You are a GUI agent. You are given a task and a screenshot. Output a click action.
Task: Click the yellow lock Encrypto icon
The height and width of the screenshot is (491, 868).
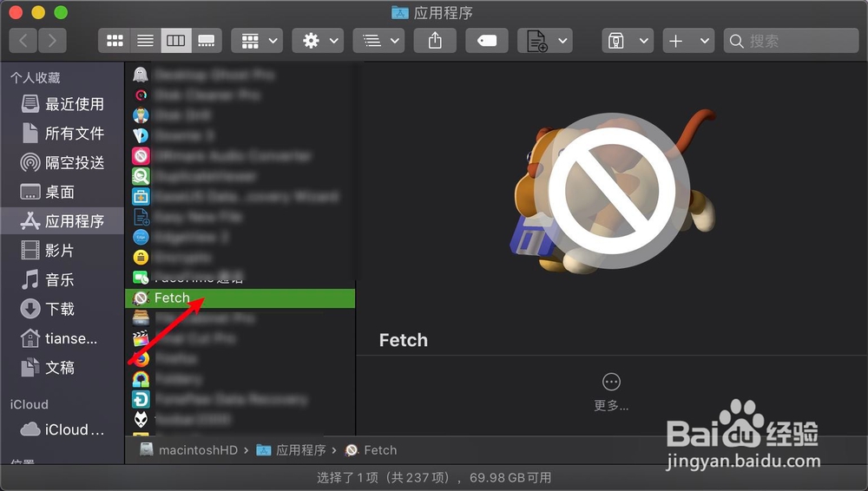point(141,258)
